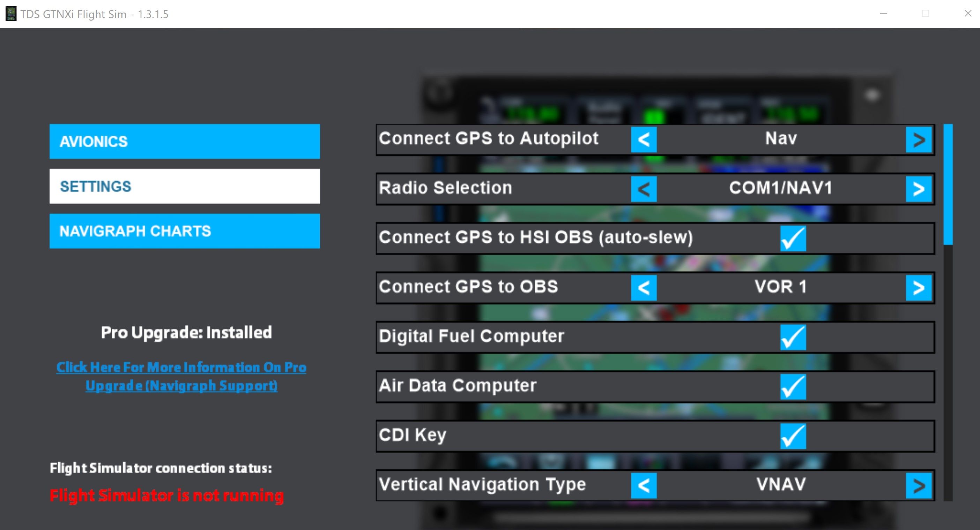The width and height of the screenshot is (980, 530).
Task: Click the VOR 1 OBS value
Action: click(781, 287)
